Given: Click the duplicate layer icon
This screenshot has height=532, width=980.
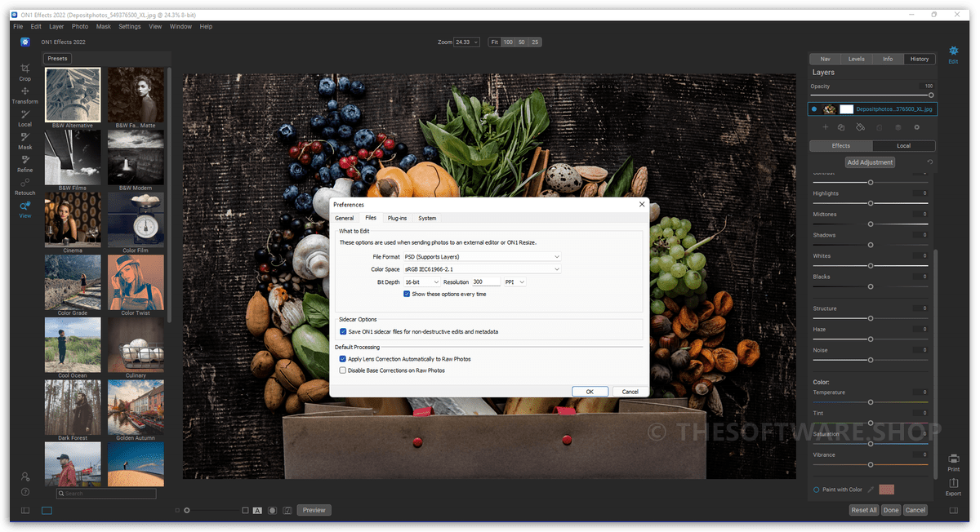Looking at the screenshot, I should pyautogui.click(x=841, y=127).
